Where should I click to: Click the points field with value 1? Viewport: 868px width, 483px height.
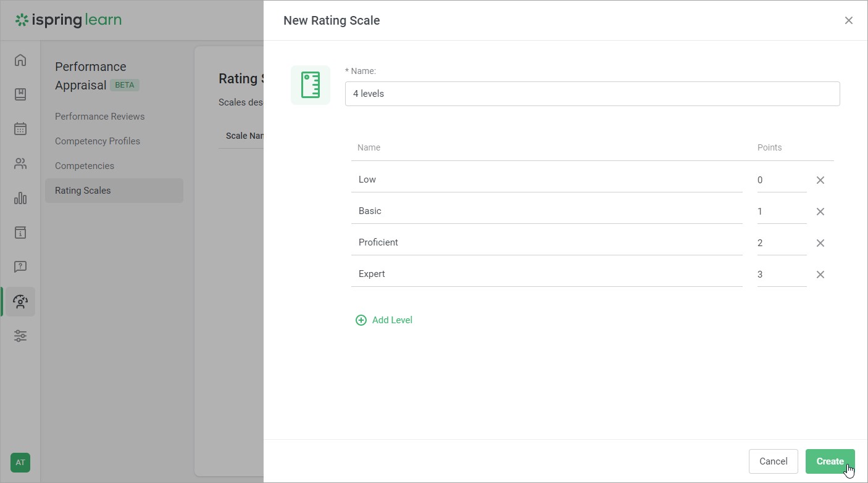pyautogui.click(x=782, y=212)
